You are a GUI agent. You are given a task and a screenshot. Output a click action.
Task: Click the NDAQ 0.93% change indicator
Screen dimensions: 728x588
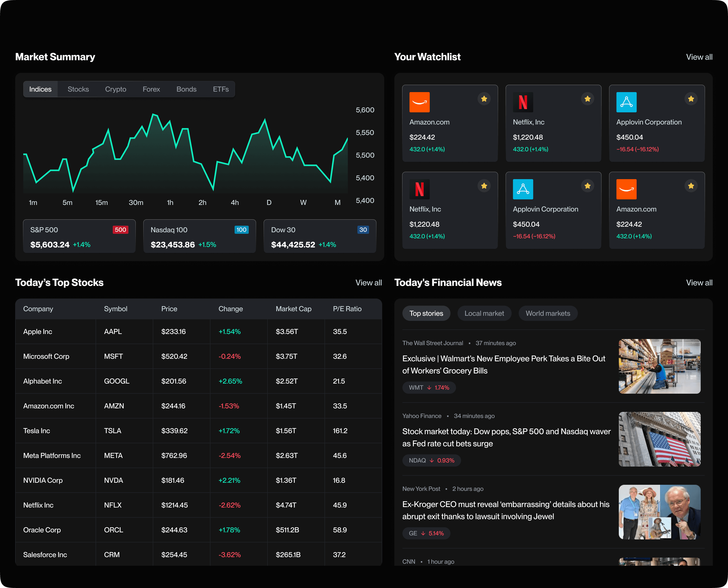(x=431, y=460)
